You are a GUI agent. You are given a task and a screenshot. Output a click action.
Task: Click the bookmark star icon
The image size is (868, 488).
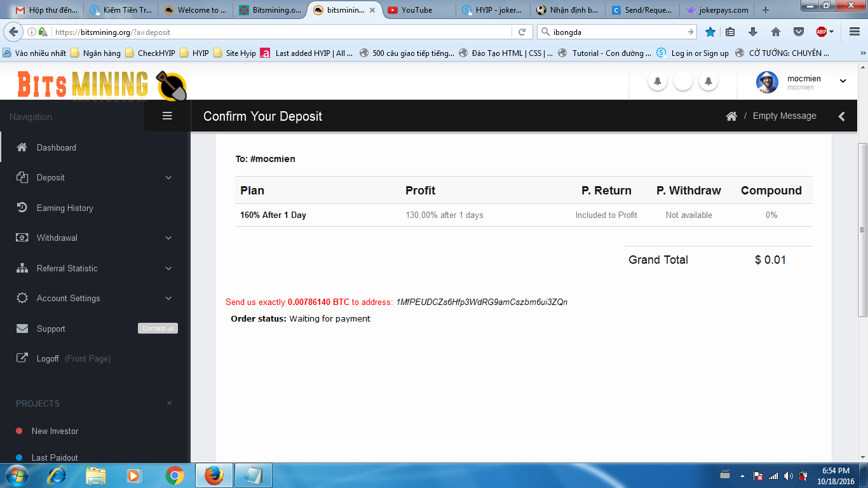tap(710, 32)
